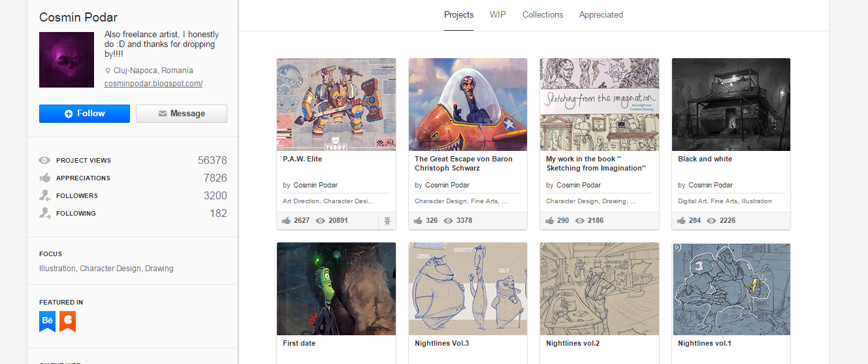Open the First date project thumbnail
Screen dimensions: 868x364
point(336,289)
